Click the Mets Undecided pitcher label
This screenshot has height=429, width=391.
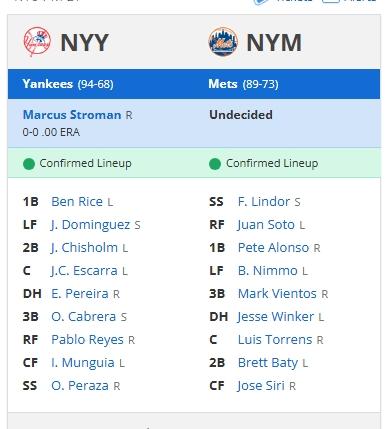(x=241, y=115)
